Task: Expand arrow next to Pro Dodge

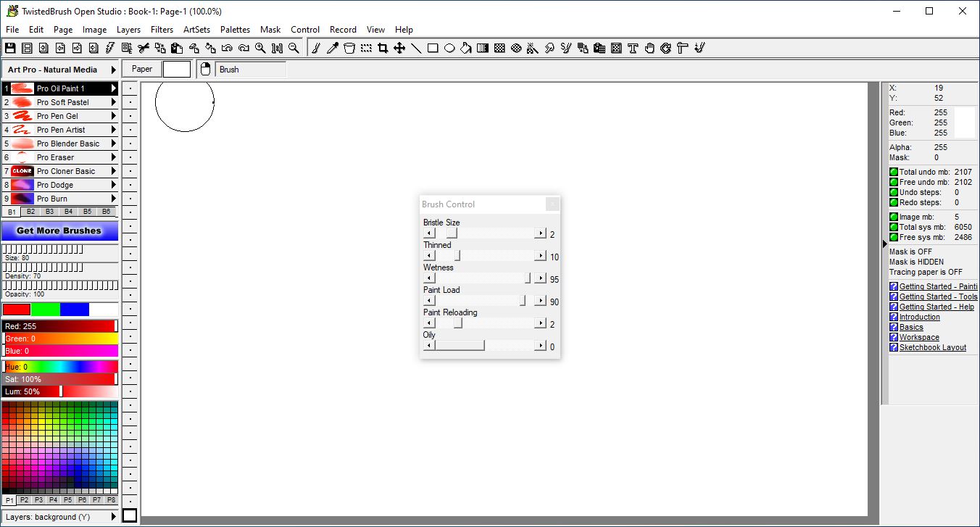Action: (x=114, y=185)
